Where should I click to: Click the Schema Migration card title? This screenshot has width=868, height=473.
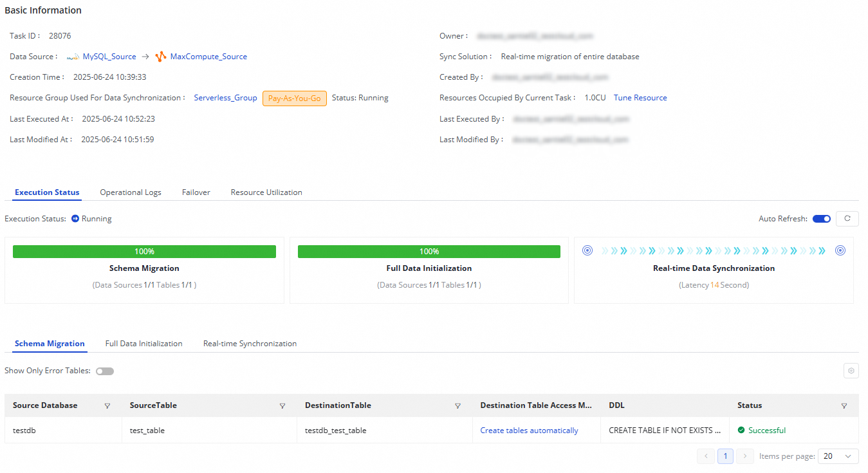pos(144,268)
